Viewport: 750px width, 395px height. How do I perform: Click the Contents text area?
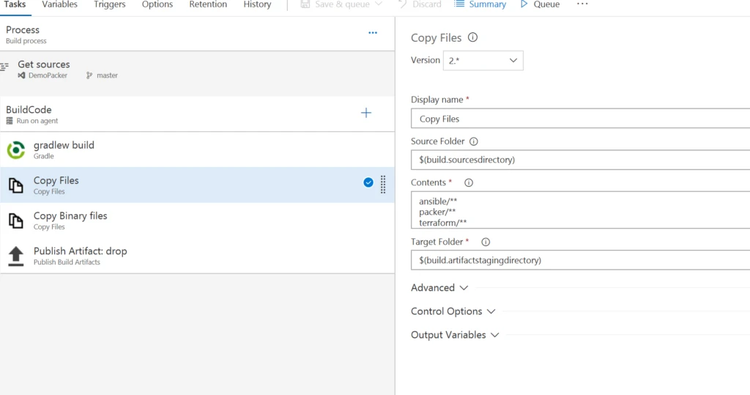[x=580, y=210]
